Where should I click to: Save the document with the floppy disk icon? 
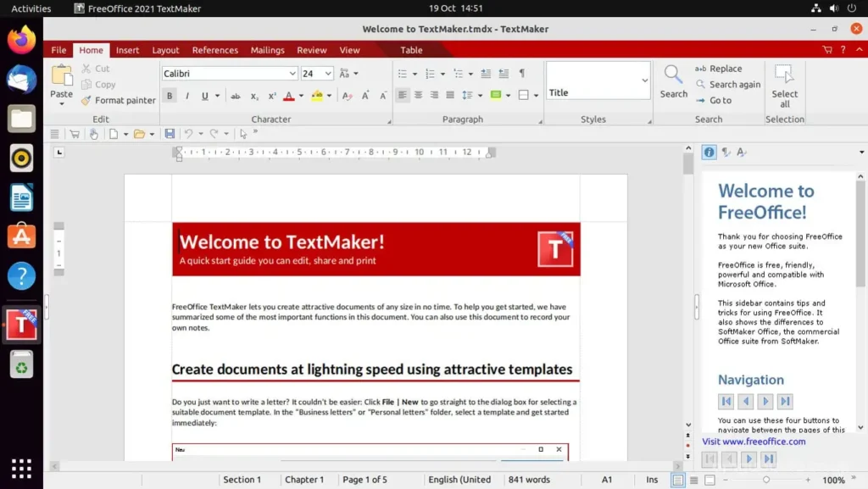point(170,134)
